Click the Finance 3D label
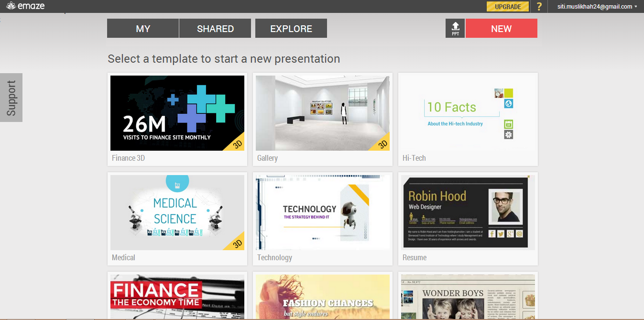Image resolution: width=644 pixels, height=320 pixels. [x=128, y=158]
